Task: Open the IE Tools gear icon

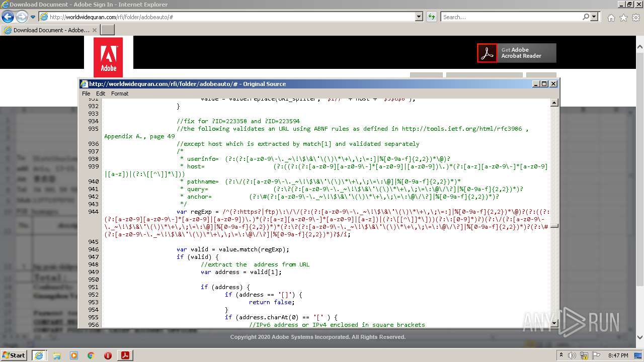Action: 636,18
